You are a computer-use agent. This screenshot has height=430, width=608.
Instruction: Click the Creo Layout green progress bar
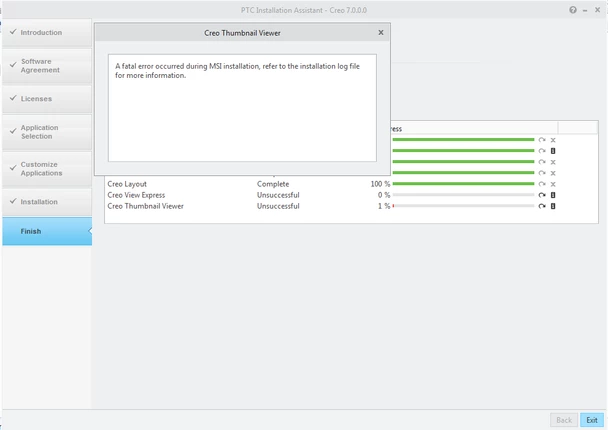pos(463,184)
